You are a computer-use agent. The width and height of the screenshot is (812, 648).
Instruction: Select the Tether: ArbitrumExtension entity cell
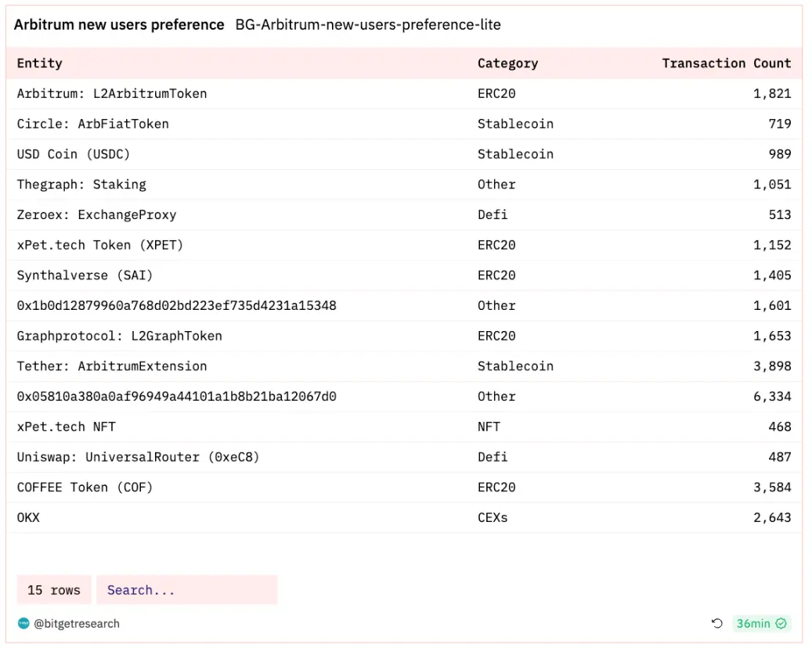(x=112, y=366)
